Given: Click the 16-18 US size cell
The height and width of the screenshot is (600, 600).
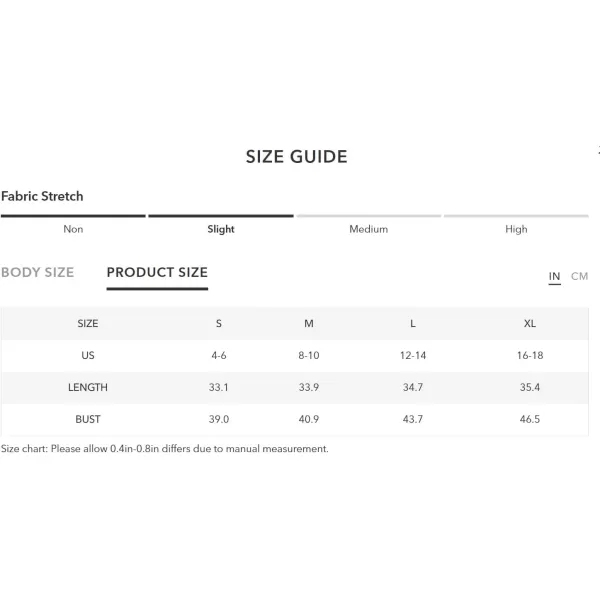Looking at the screenshot, I should 530,355.
